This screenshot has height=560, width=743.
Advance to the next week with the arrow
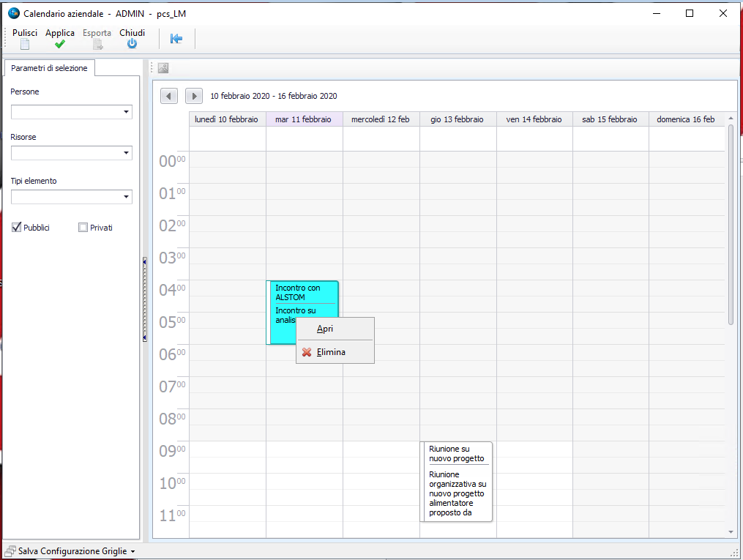[x=194, y=96]
